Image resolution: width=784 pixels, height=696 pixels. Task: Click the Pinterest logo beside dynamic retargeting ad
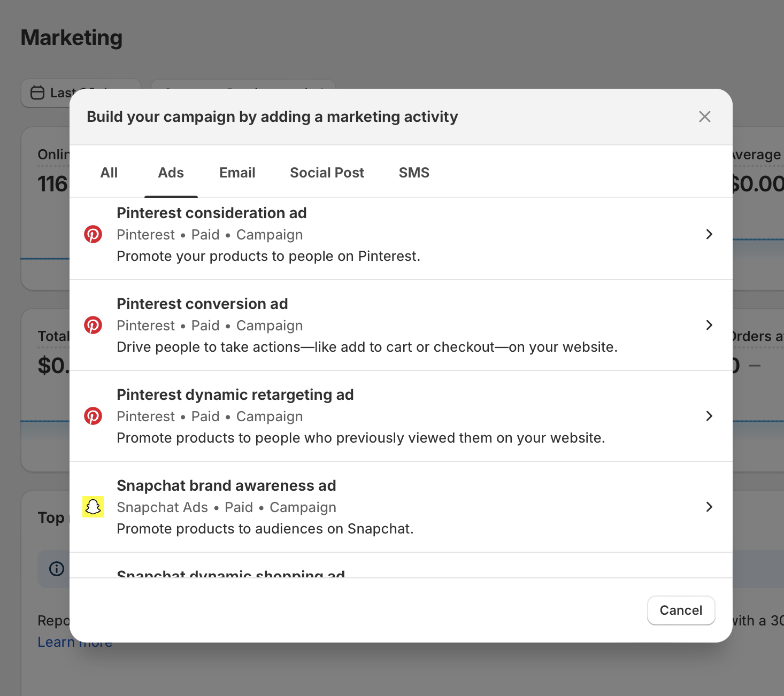click(93, 416)
